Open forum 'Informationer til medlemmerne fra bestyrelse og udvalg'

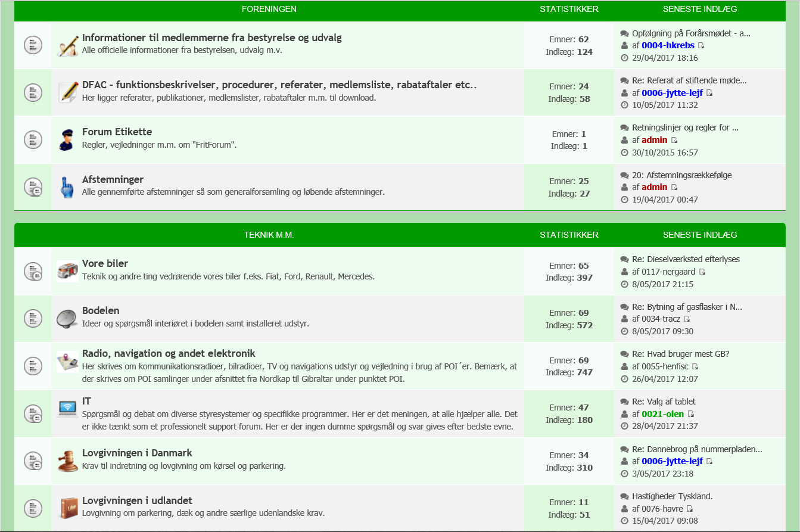[212, 38]
